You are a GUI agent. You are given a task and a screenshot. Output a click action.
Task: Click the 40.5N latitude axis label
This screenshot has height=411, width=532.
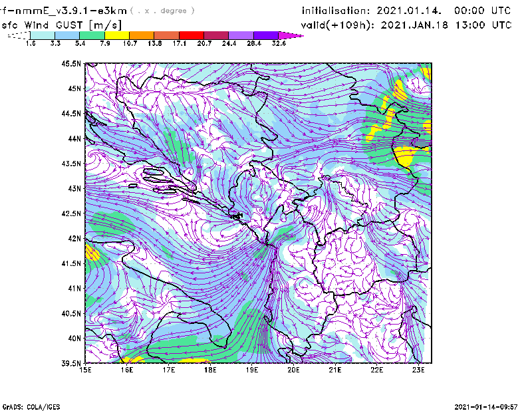71,313
